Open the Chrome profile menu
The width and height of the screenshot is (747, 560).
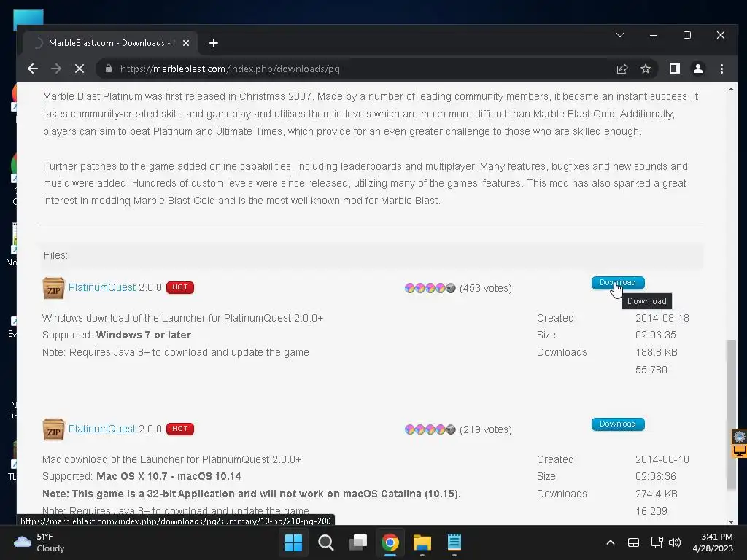pos(698,69)
